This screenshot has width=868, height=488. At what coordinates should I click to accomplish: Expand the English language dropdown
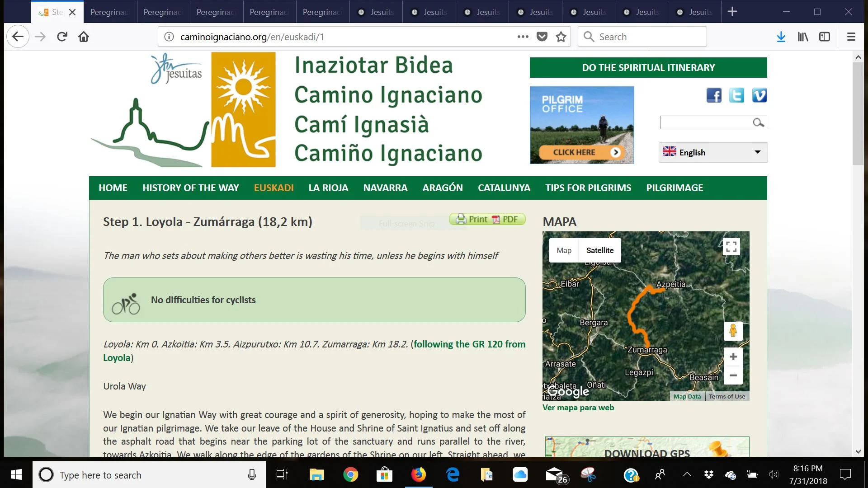pyautogui.click(x=713, y=152)
